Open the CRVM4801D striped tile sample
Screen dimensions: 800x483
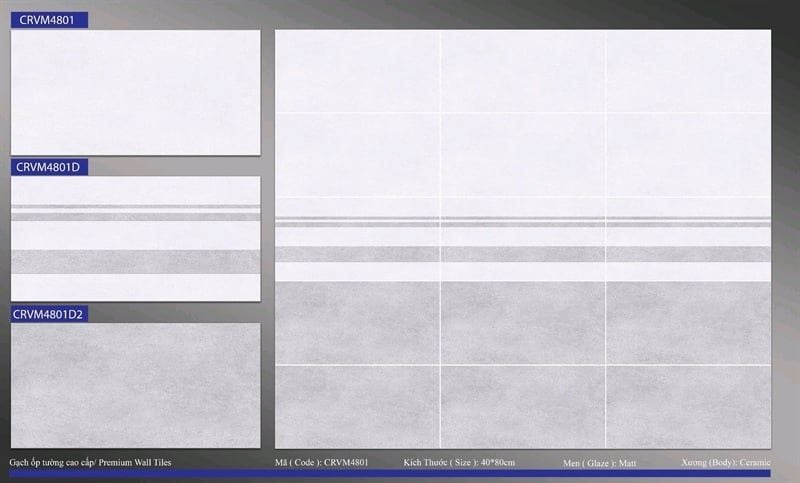coord(136,239)
